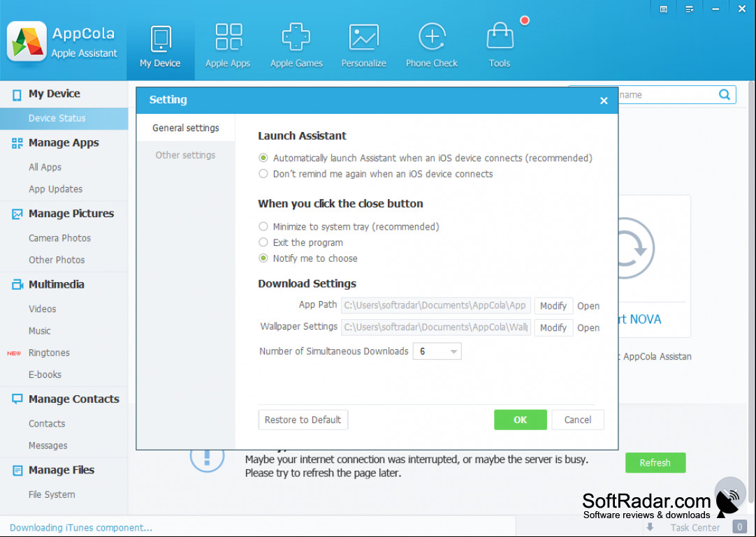Switch to Other settings tab
Viewport: 756px width, 537px height.
pyautogui.click(x=186, y=155)
